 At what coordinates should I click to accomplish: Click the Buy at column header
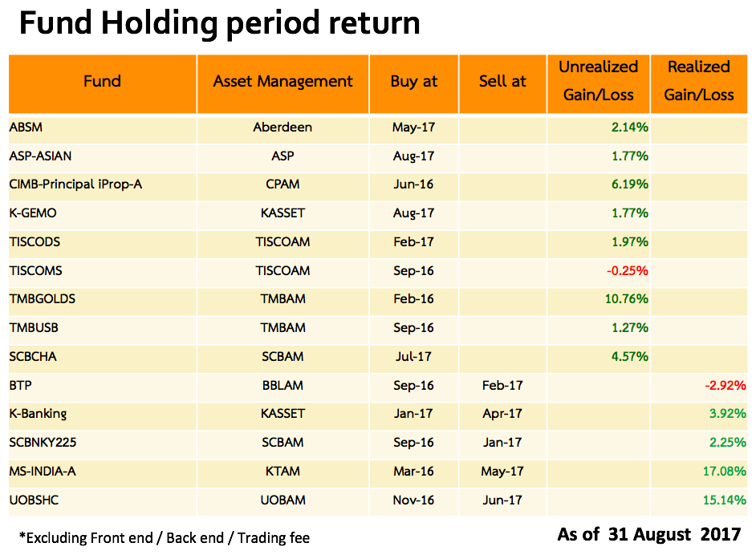[414, 81]
